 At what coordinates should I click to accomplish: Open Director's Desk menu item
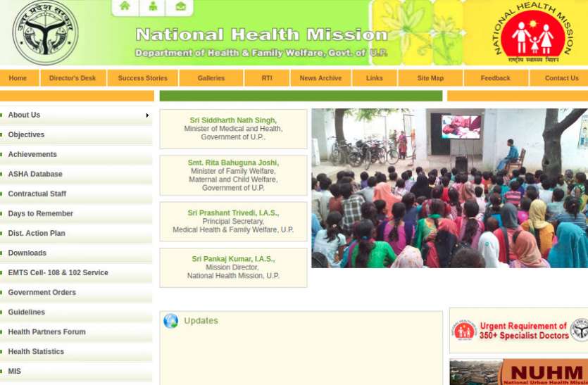point(73,78)
